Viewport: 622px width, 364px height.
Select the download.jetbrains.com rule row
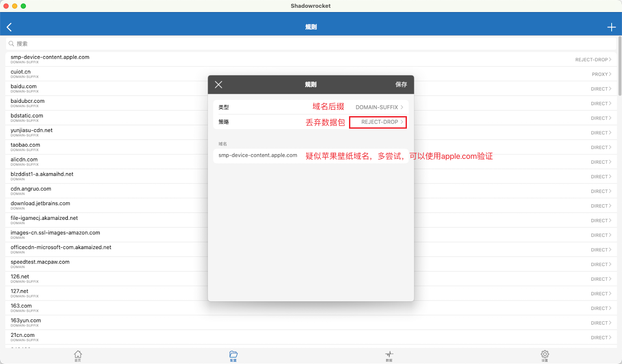click(311, 206)
